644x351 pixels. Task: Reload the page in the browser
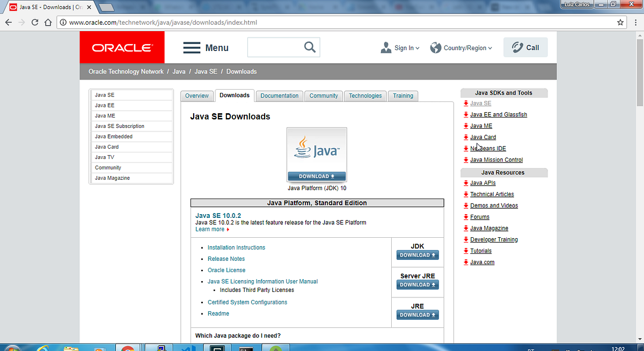pos(34,23)
